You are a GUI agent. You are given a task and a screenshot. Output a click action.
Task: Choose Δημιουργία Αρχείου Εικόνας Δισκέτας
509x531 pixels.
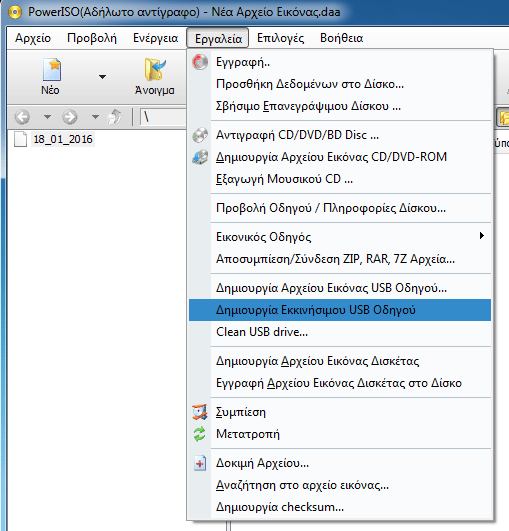coord(340,361)
